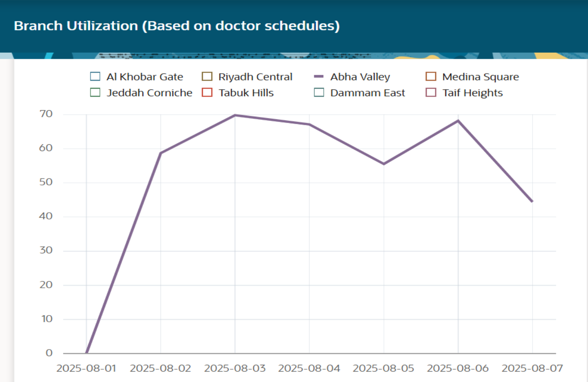Click the 2025-08-07 x-axis date label
Image resolution: width=588 pixels, height=382 pixels.
tap(532, 368)
